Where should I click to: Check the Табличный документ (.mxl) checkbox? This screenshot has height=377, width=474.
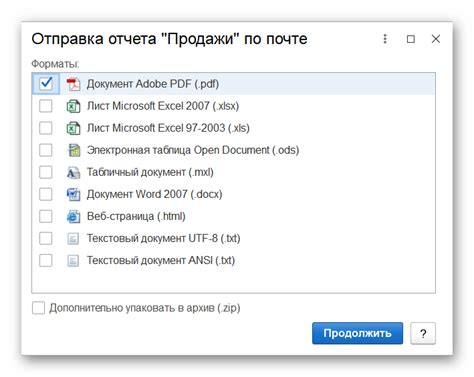[46, 172]
